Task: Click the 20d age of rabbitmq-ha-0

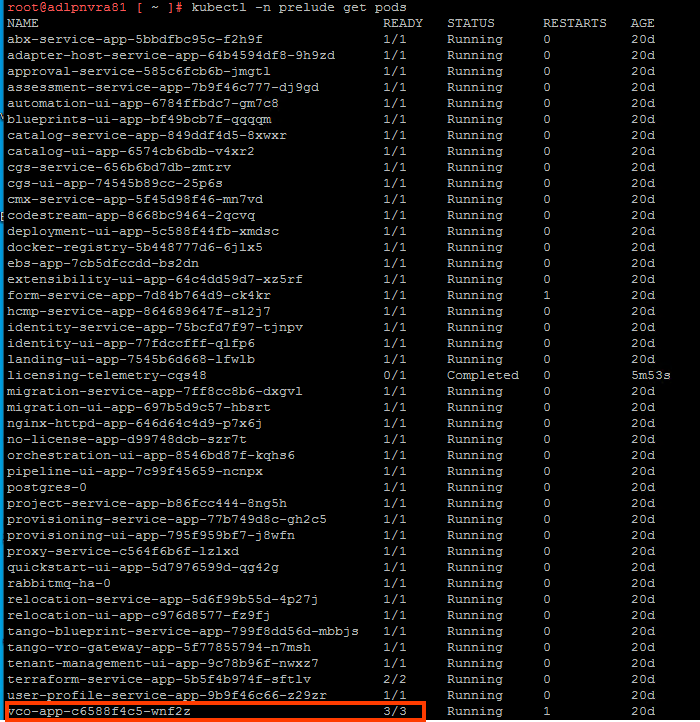Action: coord(642,583)
